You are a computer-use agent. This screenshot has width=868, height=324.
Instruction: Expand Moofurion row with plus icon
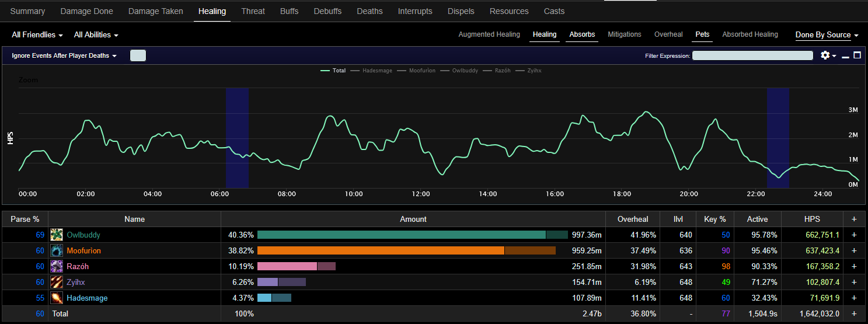pos(855,250)
